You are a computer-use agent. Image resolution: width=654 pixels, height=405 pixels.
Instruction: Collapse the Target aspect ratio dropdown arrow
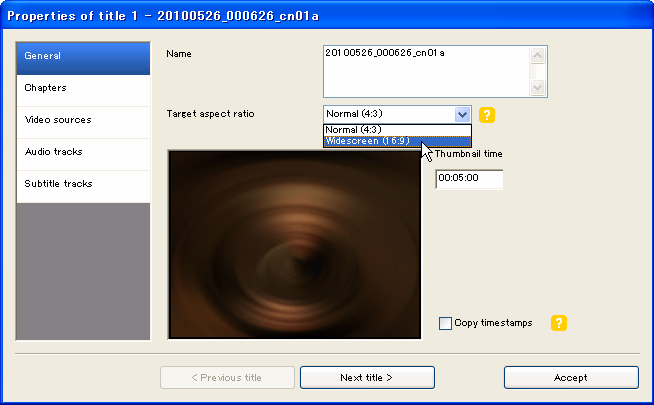[461, 114]
